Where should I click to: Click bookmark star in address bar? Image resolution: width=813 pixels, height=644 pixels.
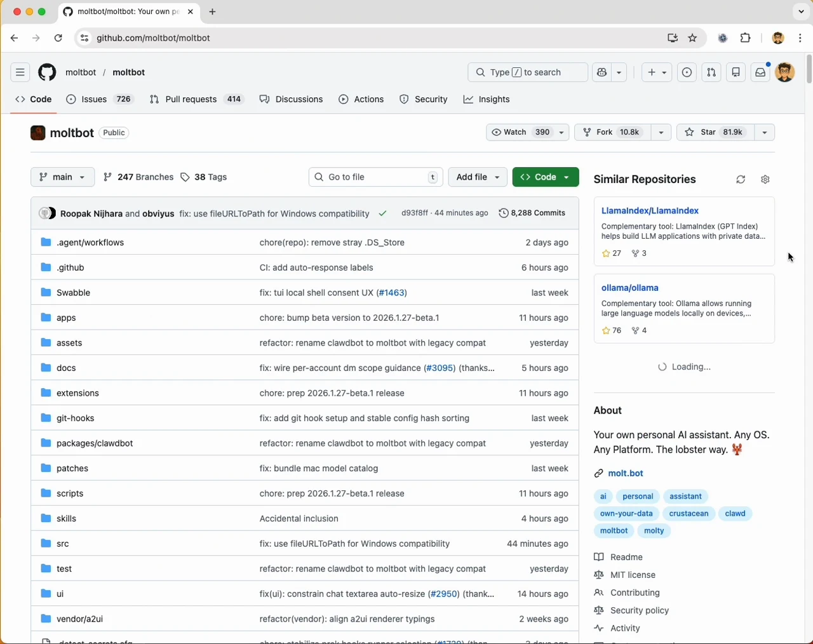point(693,38)
